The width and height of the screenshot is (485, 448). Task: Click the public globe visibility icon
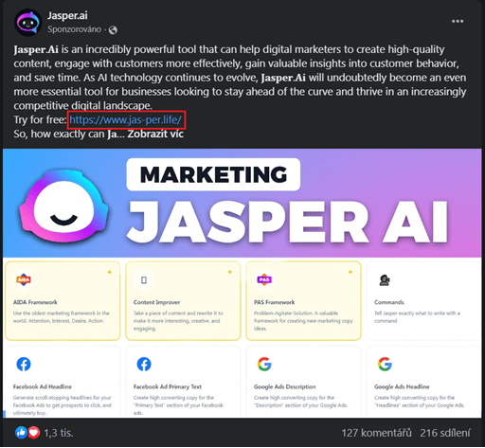113,30
